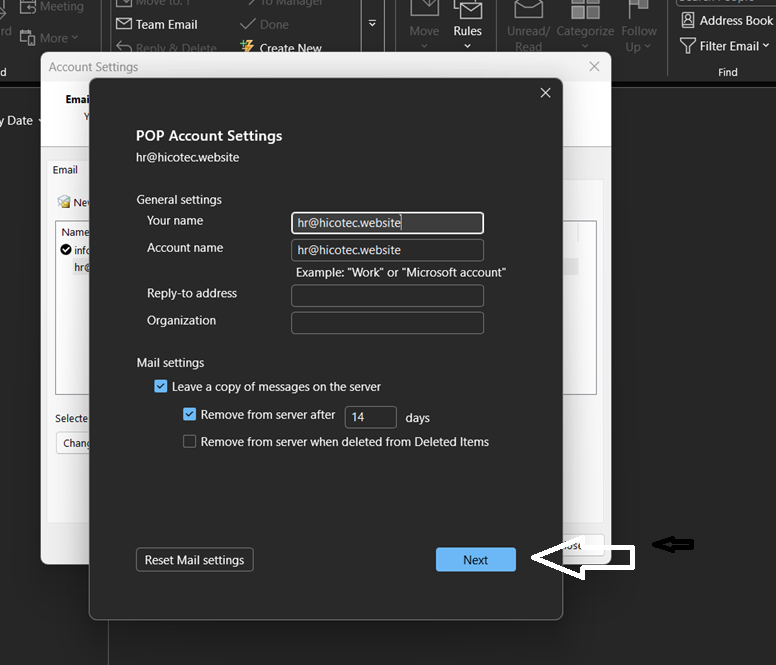Viewport: 776px width, 665px height.
Task: Click Reset Mail settings button
Action: click(x=194, y=560)
